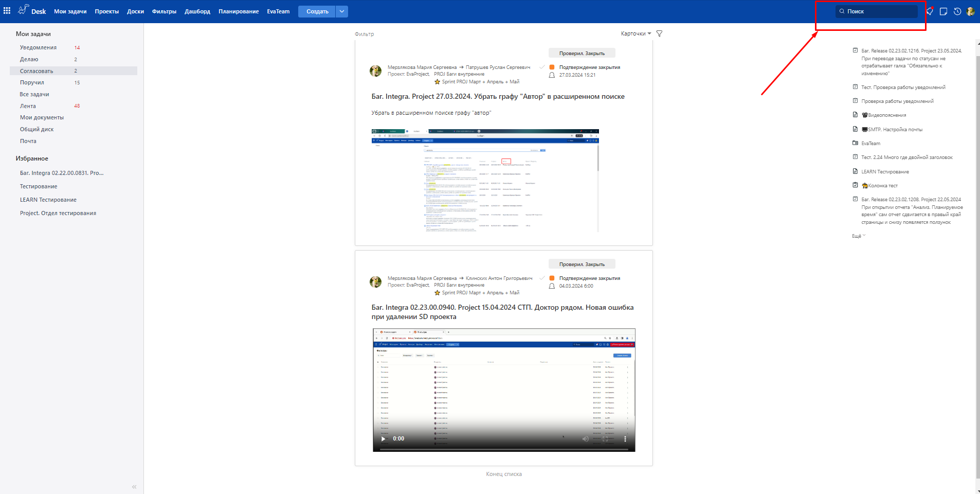Open favorite "Project. Отдел тестирования"
Screen dimensions: 980x494
click(x=58, y=213)
